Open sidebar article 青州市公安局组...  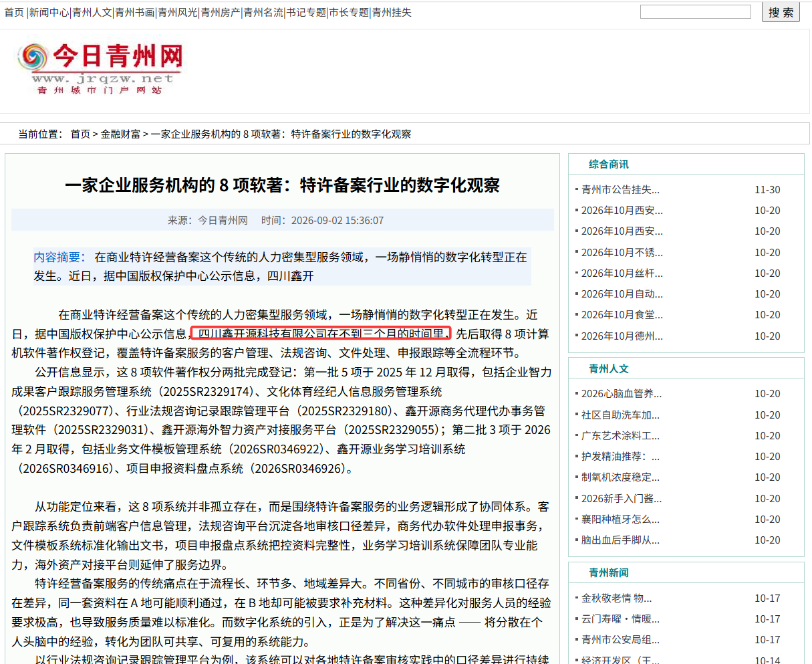tap(620, 639)
